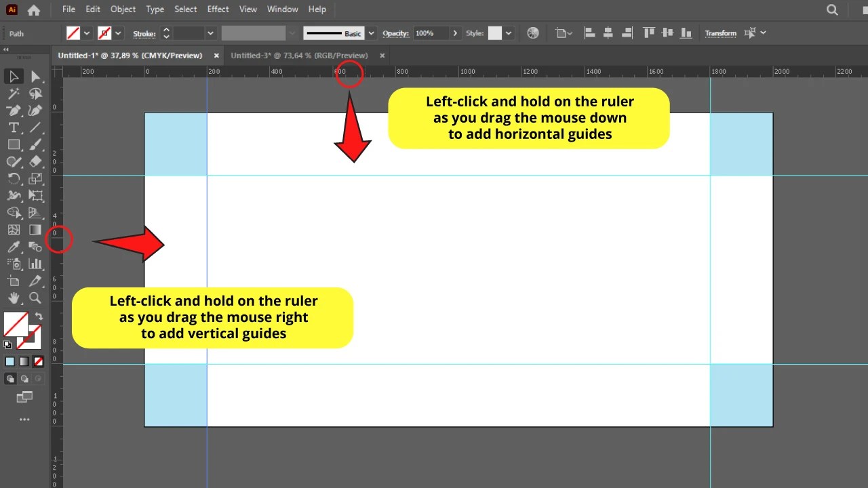
Task: Activate the Zoom tool
Action: coord(34,297)
